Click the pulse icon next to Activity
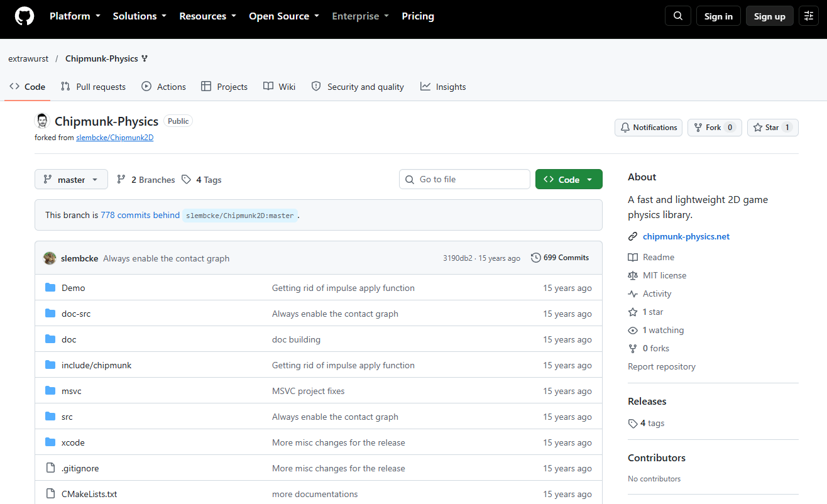Screen dimensions: 827x504 [633, 293]
